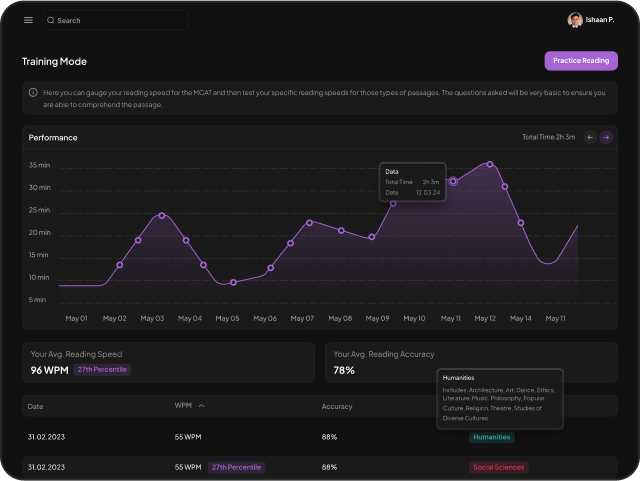Select the highlighted data point near May 11
Image resolution: width=640 pixels, height=481 pixels.
coord(453,181)
